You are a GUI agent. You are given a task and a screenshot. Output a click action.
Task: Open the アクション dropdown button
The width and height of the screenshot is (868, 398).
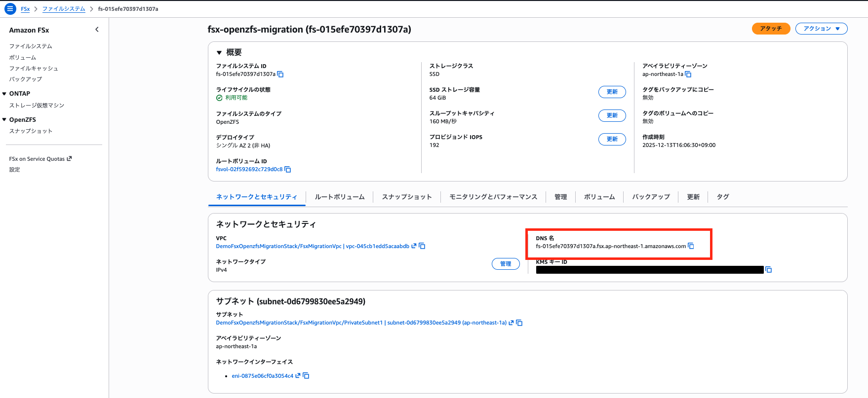coord(821,29)
